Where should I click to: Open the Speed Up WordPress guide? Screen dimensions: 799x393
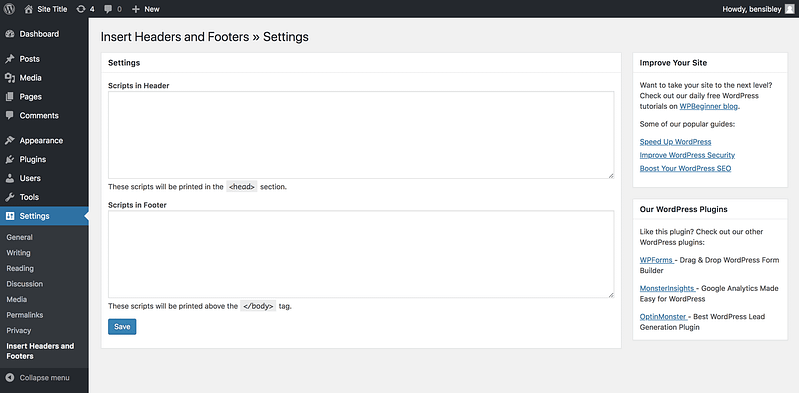(675, 142)
